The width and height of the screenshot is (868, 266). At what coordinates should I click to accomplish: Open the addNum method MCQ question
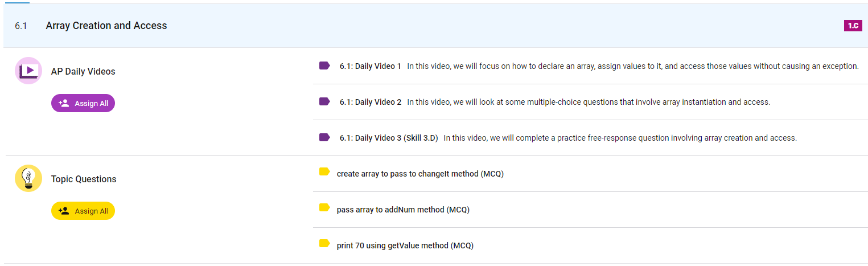point(403,210)
